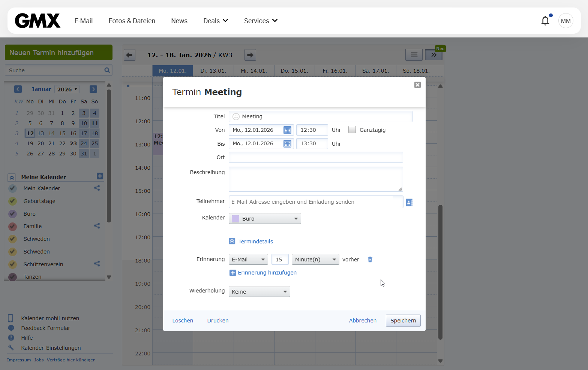
Task: Click the plus icon for Erinnerung hinzufügen
Action: (x=233, y=273)
